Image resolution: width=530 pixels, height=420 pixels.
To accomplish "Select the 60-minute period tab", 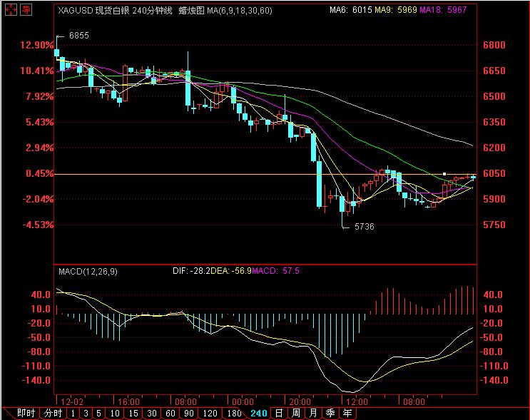I will coord(170,413).
